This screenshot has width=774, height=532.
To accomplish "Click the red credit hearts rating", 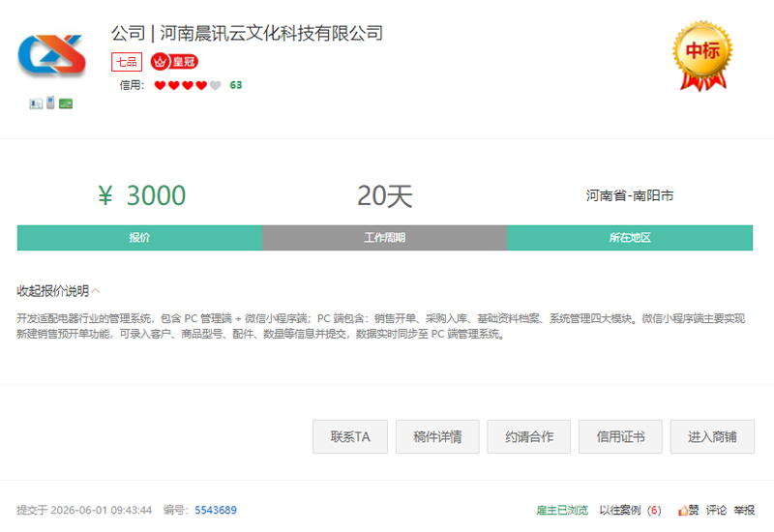I will 188,85.
